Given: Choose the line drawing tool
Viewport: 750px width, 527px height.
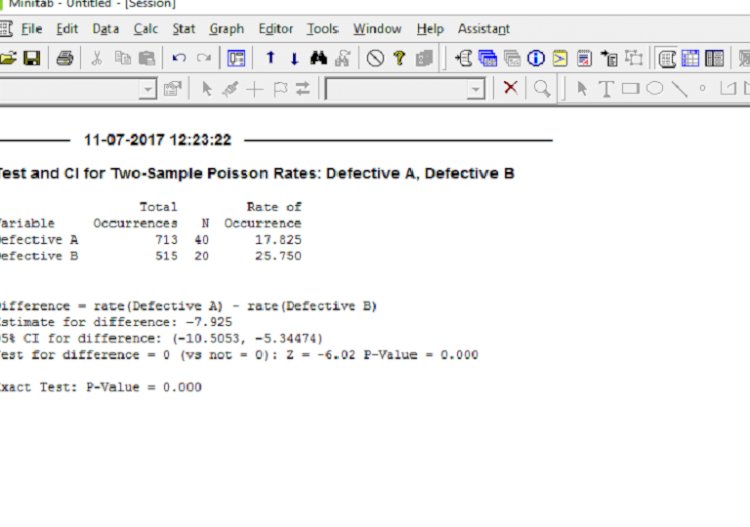Looking at the screenshot, I should [x=680, y=89].
